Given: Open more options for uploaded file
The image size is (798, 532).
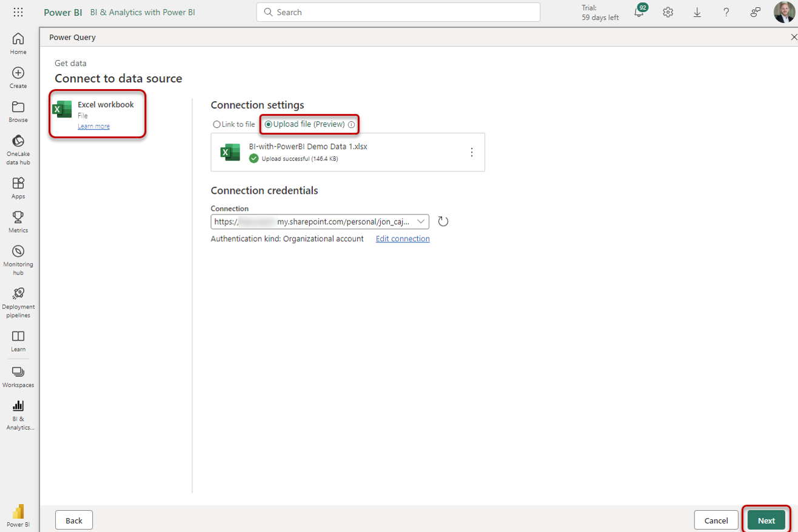Looking at the screenshot, I should pos(472,153).
